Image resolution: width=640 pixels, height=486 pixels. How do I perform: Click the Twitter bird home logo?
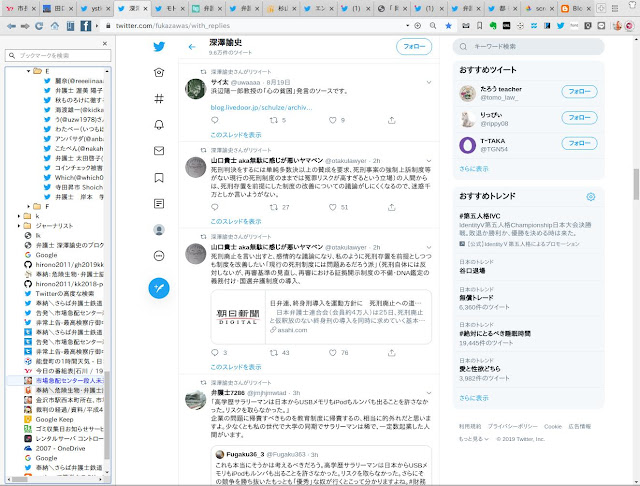coord(159,46)
